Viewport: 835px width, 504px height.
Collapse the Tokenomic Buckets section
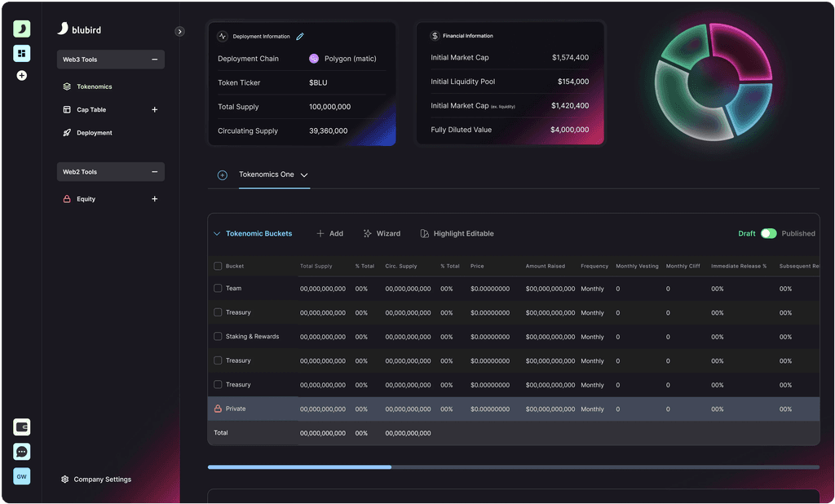click(x=216, y=233)
